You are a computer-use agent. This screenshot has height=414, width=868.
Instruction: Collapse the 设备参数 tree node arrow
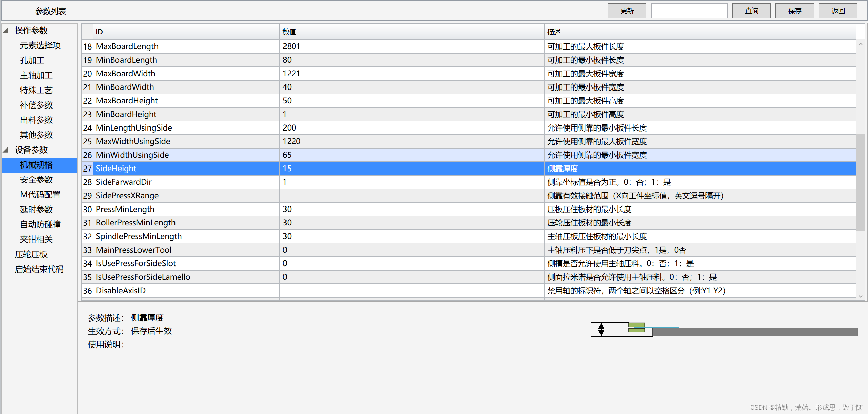(x=6, y=150)
